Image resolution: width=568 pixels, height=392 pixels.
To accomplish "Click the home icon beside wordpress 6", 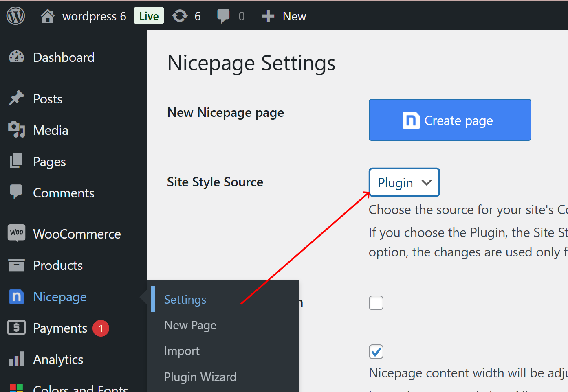I will click(48, 16).
